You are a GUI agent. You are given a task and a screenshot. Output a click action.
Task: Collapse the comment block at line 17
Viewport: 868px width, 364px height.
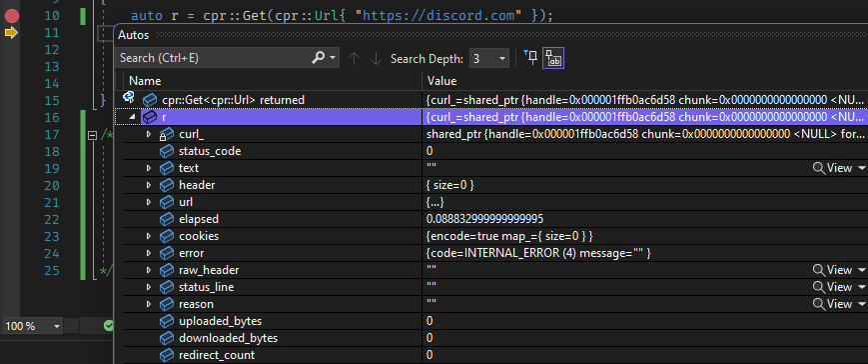click(93, 135)
